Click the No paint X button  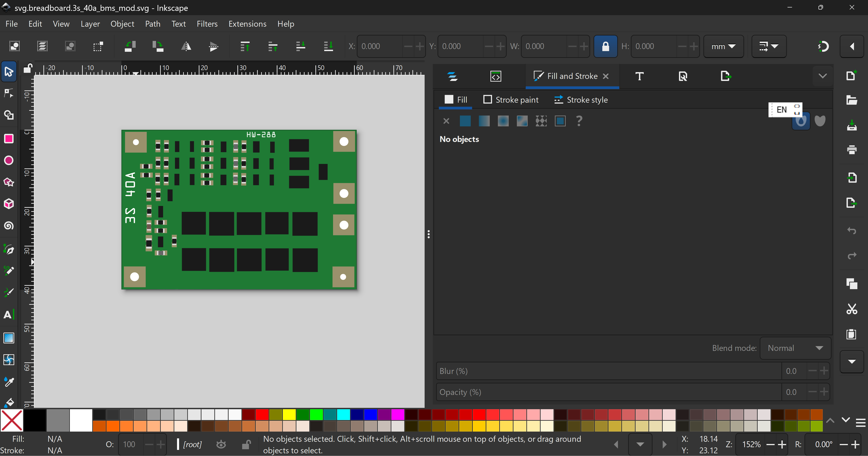click(x=446, y=121)
